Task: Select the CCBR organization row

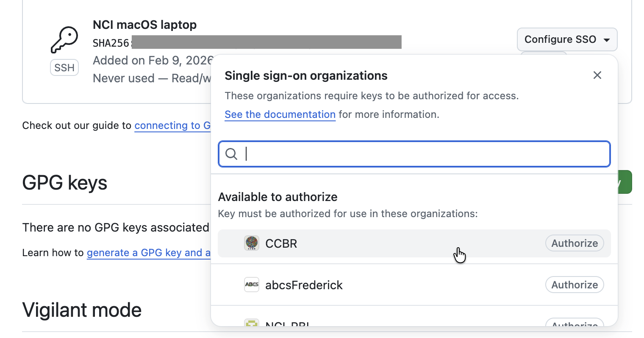Action: (x=381, y=243)
